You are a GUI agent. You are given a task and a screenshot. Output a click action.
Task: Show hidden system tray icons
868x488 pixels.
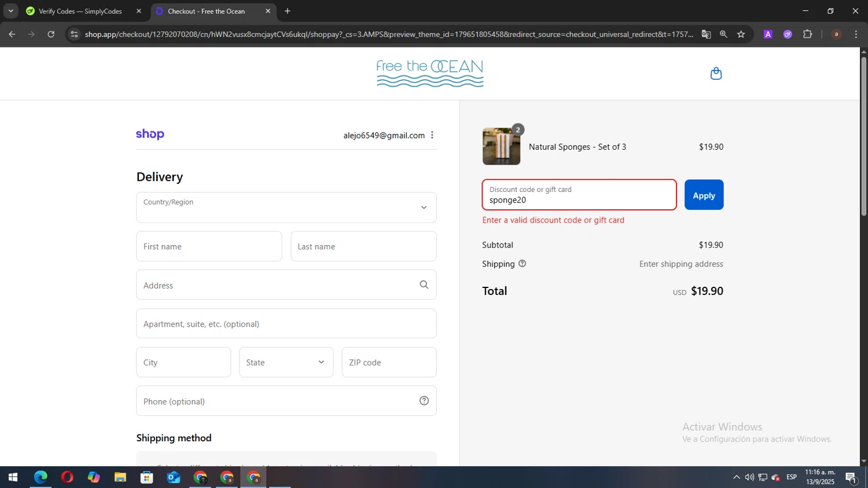[x=736, y=478]
